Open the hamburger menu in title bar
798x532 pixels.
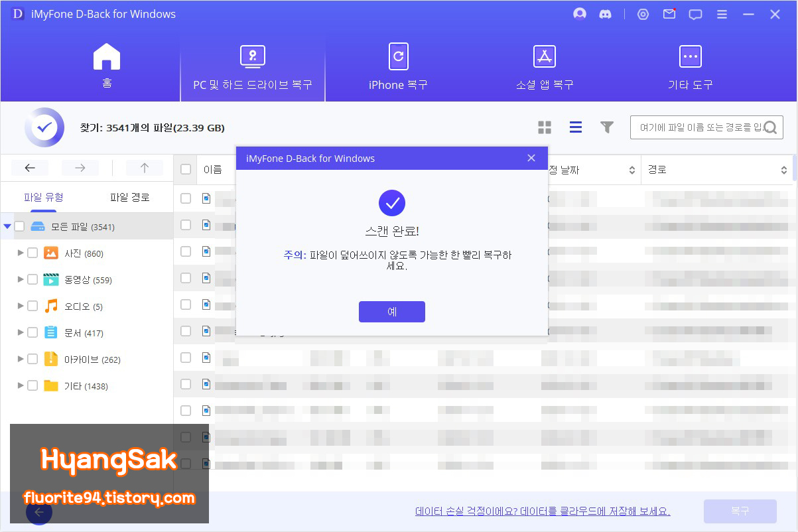pyautogui.click(x=722, y=14)
